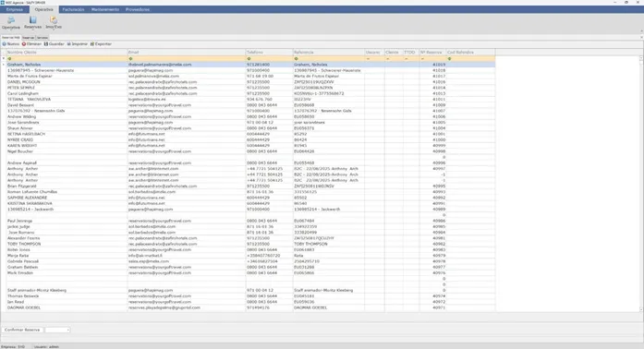Select the Carol Ledingham row
Viewport: 644px width, 349px height.
(250, 93)
